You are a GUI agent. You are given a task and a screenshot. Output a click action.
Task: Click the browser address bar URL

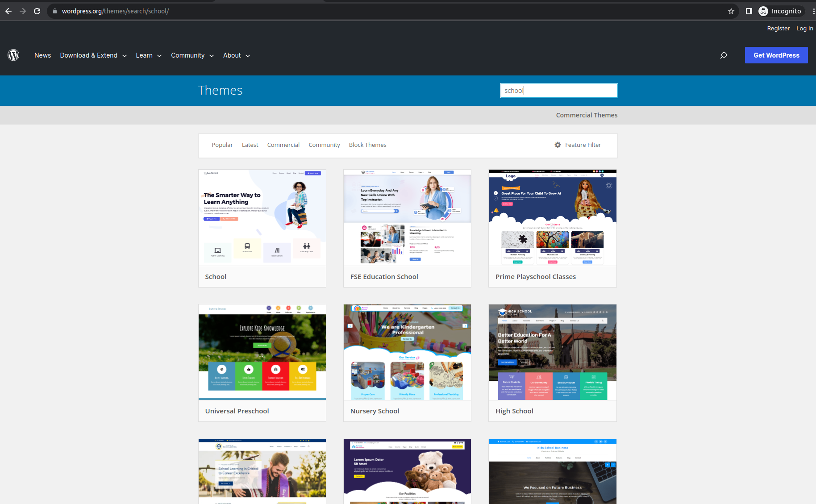(115, 11)
